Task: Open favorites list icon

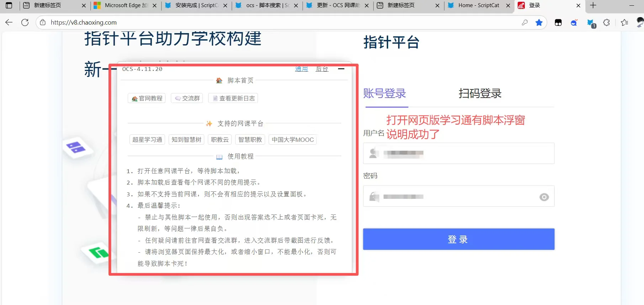Action: tap(624, 22)
